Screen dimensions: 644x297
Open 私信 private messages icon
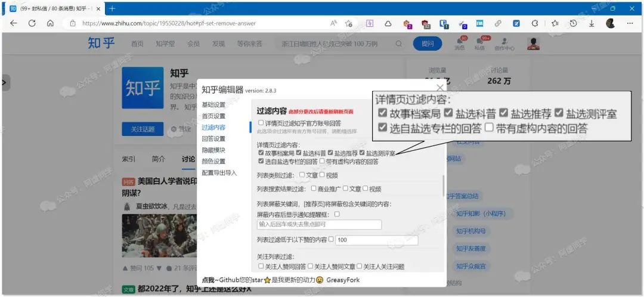pyautogui.click(x=479, y=43)
